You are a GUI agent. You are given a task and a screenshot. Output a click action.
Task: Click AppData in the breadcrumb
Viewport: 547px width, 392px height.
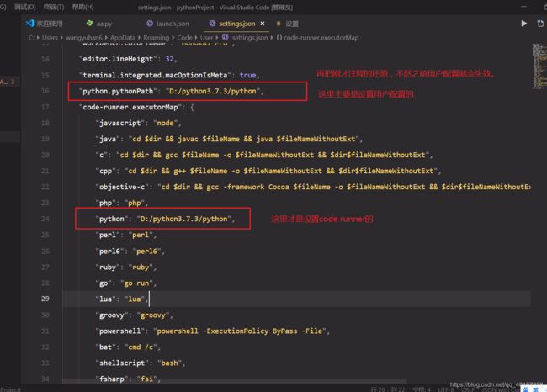(123, 38)
